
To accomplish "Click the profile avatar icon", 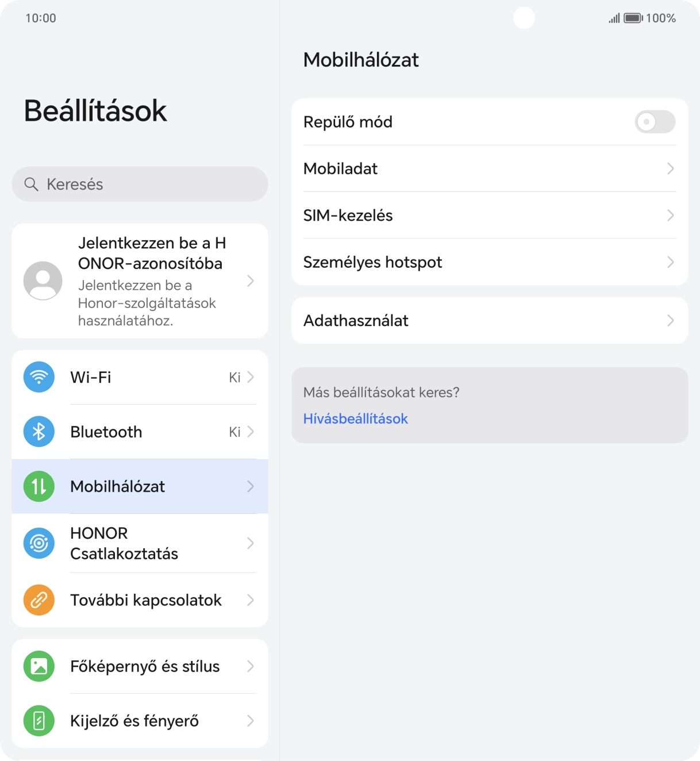I will (x=42, y=281).
